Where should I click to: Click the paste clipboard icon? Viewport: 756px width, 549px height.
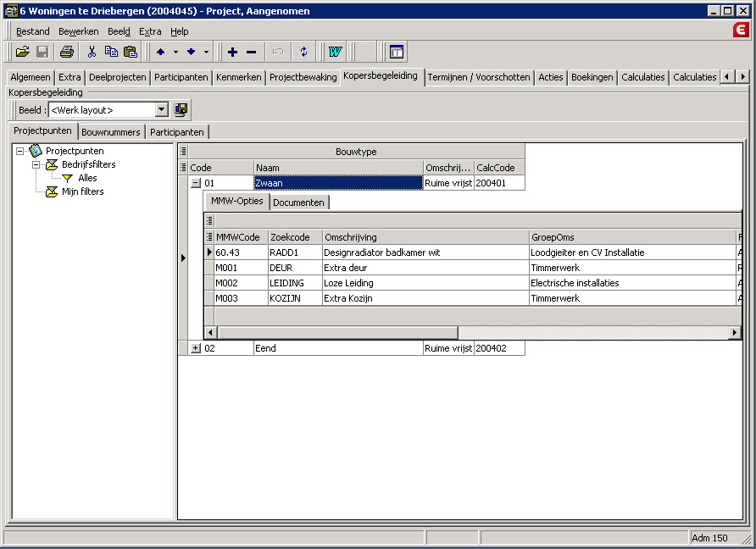[131, 52]
